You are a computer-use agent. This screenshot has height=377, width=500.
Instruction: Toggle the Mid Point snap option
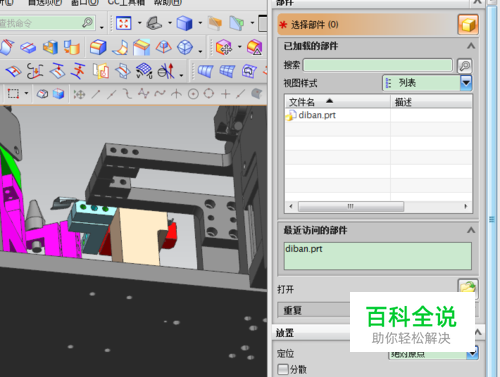pos(111,94)
